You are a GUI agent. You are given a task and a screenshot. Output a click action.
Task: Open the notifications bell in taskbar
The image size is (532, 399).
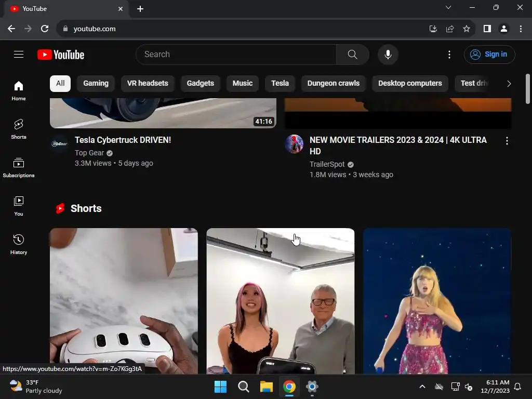[x=517, y=387]
